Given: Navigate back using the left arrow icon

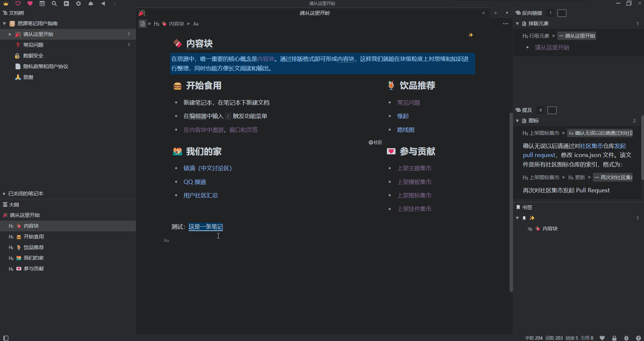Looking at the screenshot, I should pos(103,4).
